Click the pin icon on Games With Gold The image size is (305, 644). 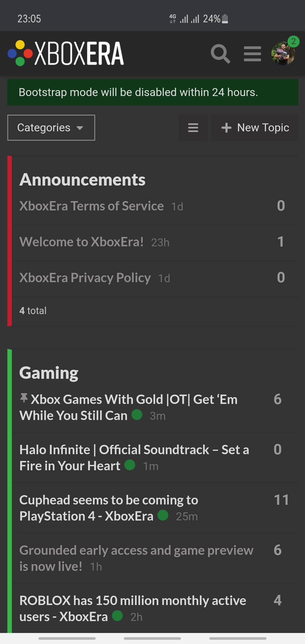click(24, 398)
